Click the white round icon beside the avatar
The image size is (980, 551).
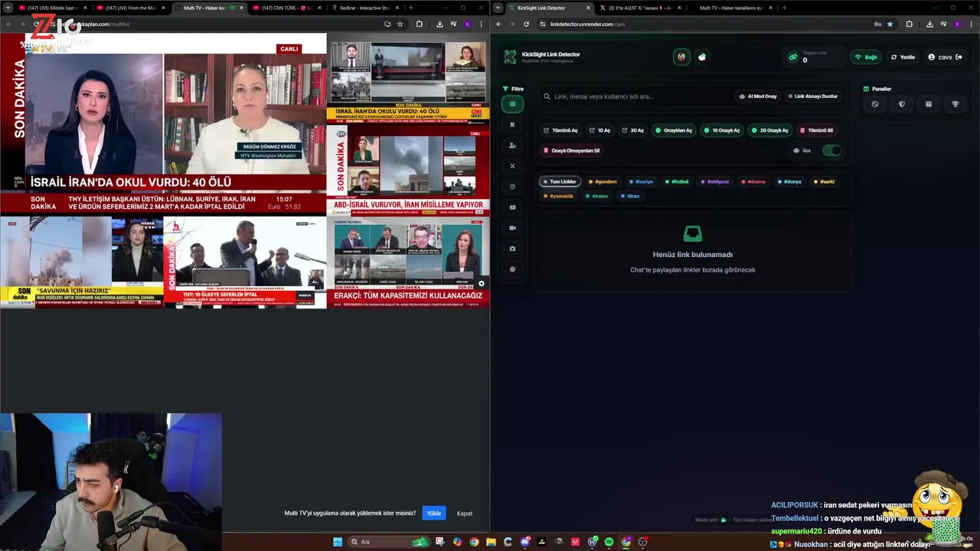(702, 57)
